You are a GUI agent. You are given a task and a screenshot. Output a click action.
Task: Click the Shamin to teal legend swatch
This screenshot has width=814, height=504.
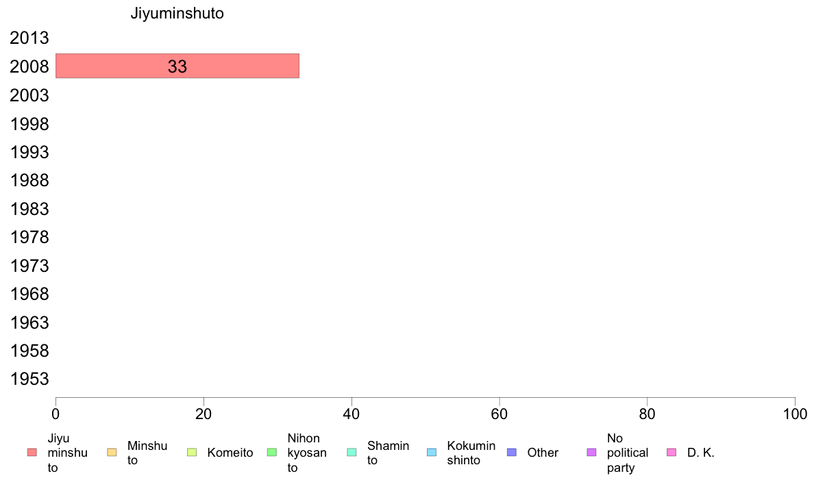click(351, 453)
